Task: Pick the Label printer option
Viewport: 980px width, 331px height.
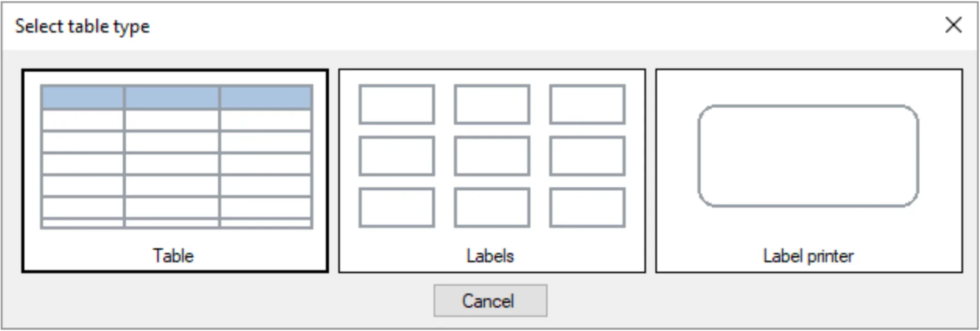Action: (x=808, y=170)
